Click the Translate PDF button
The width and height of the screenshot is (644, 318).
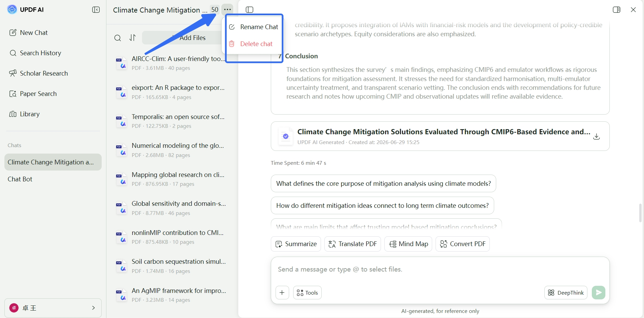pos(353,244)
